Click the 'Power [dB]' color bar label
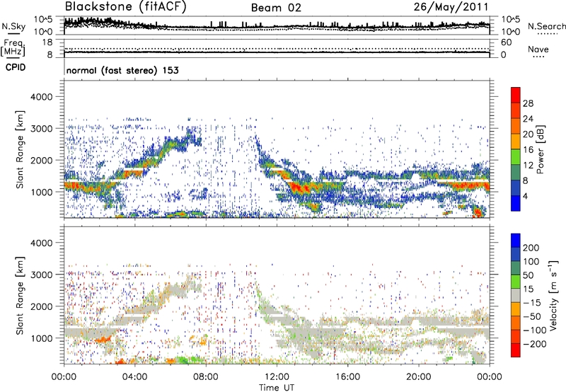 (541, 149)
